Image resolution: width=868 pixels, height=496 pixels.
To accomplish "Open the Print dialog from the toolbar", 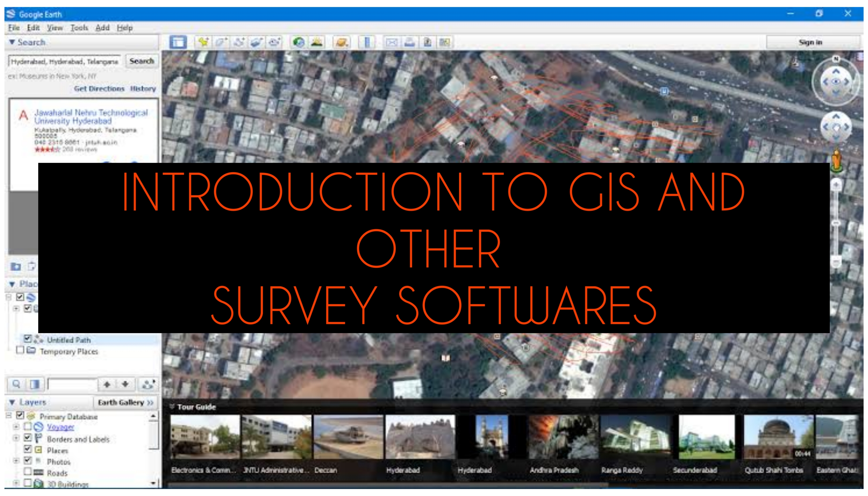I will click(x=410, y=42).
